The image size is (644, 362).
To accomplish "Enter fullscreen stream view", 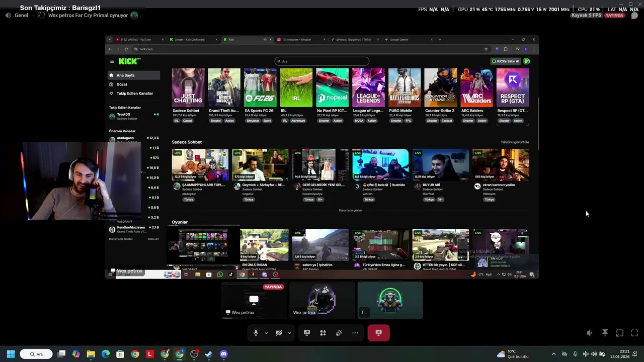I will 634,333.
